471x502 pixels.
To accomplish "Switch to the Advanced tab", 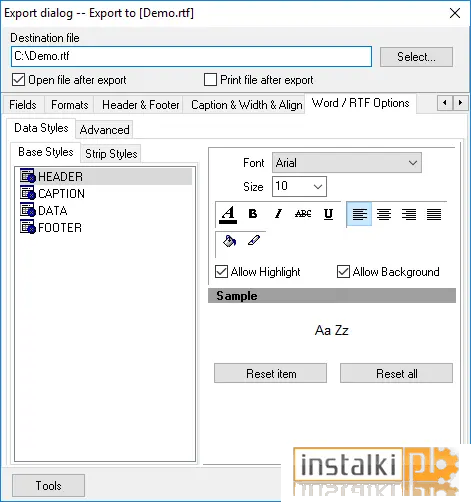I will (x=105, y=130).
